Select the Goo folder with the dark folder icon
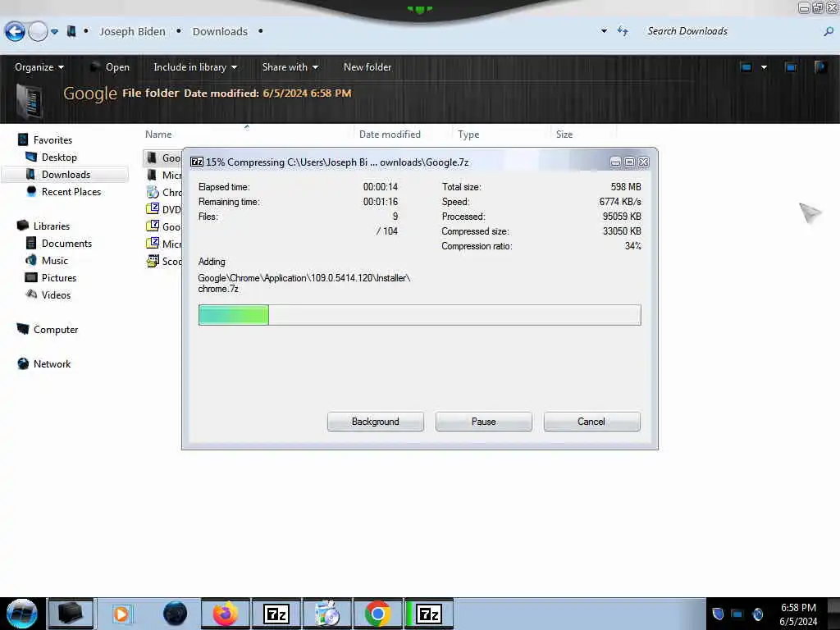The width and height of the screenshot is (840, 630). [163, 157]
